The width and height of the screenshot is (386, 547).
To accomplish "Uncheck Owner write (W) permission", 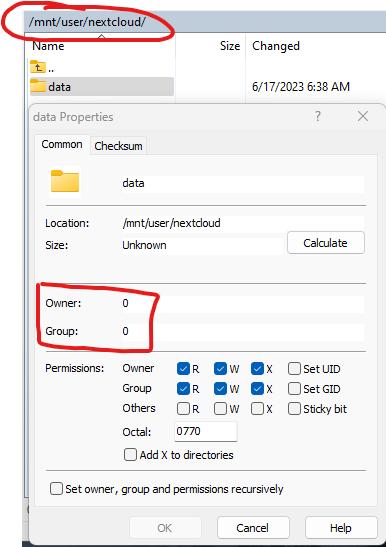I will click(220, 368).
